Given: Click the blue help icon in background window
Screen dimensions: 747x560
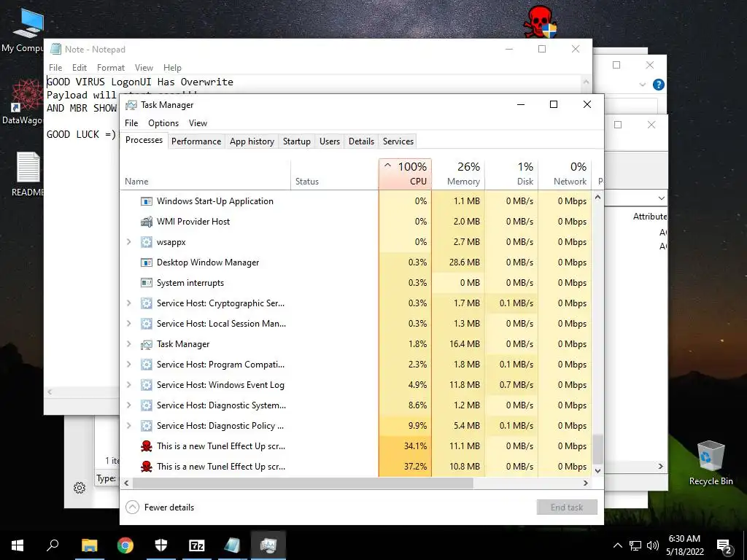Looking at the screenshot, I should tap(659, 85).
